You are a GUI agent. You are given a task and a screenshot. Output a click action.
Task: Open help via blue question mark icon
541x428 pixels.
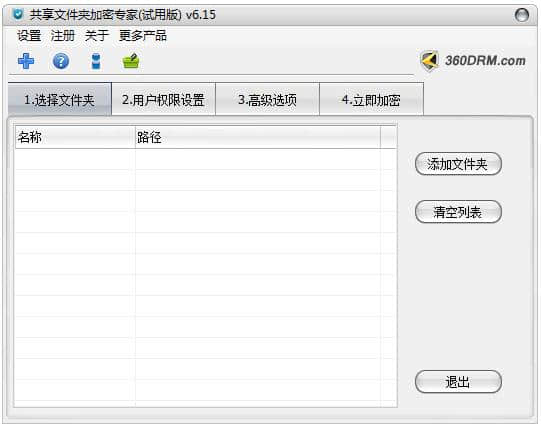coord(61,61)
